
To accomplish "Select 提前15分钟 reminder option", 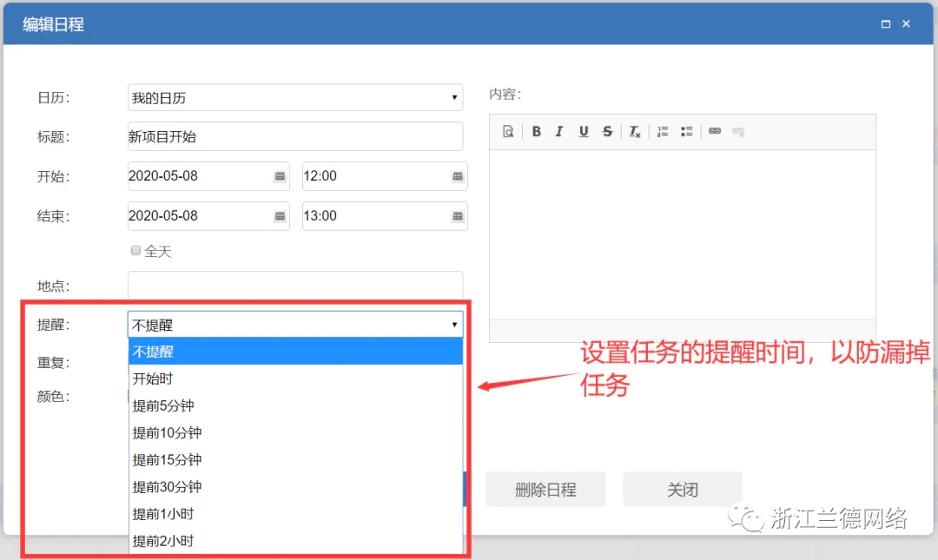I will click(167, 459).
